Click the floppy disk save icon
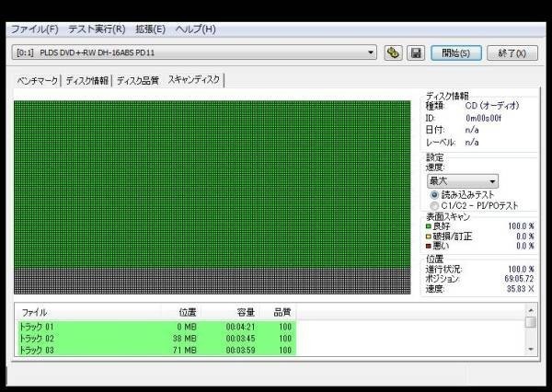Image resolution: width=552 pixels, height=392 pixels. click(x=416, y=53)
